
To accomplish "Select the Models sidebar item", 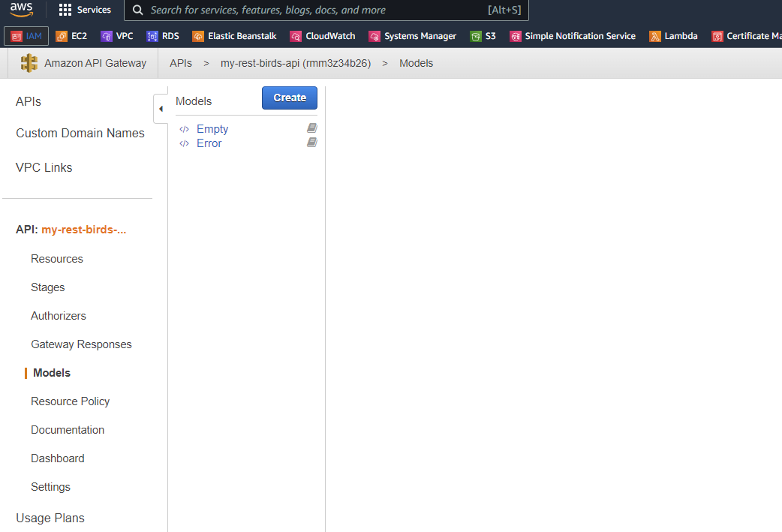I will tap(52, 373).
